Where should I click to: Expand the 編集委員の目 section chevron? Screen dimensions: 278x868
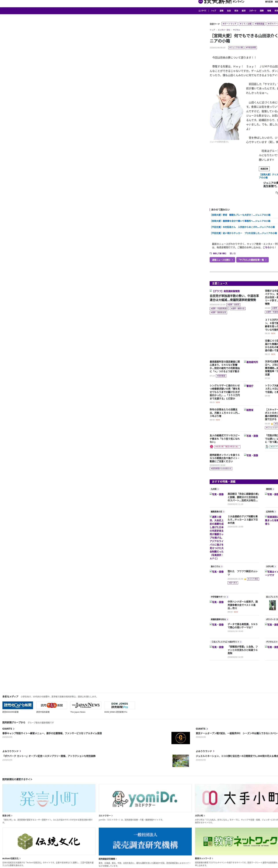tap(224, 512)
